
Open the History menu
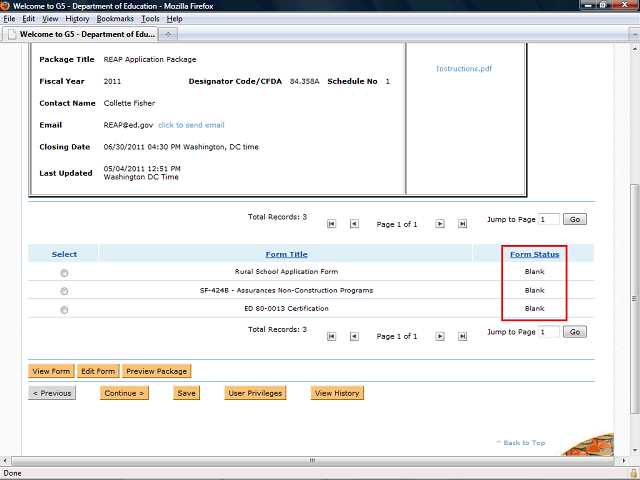[x=77, y=19]
